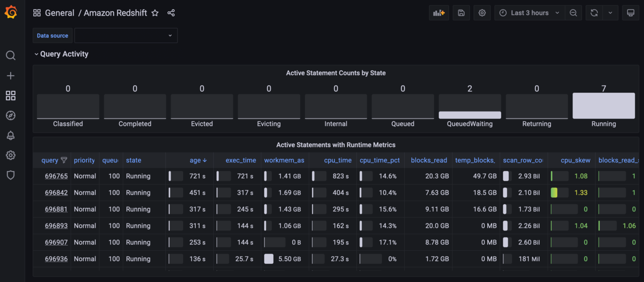This screenshot has width=644, height=282.
Task: Sort by the scan_row_count column header
Action: click(523, 160)
